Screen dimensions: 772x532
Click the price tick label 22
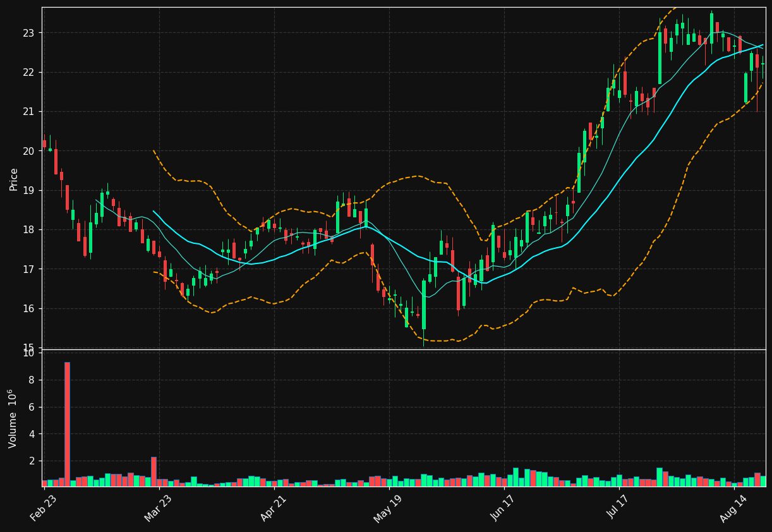[x=30, y=72]
